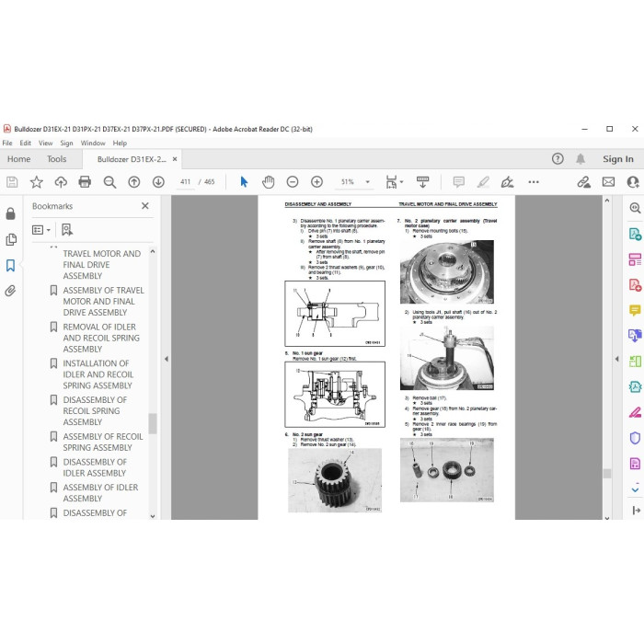Expand the right pane with bottom arrow icon
This screenshot has width=644, height=644.
pyautogui.click(x=636, y=510)
